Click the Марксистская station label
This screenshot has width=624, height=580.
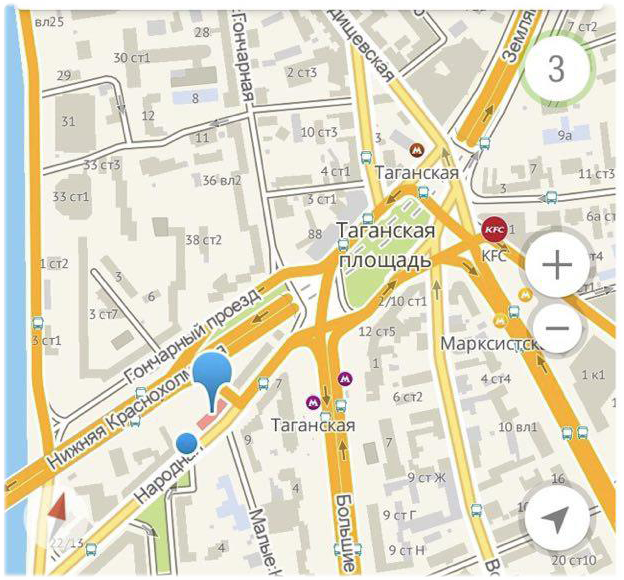click(492, 344)
